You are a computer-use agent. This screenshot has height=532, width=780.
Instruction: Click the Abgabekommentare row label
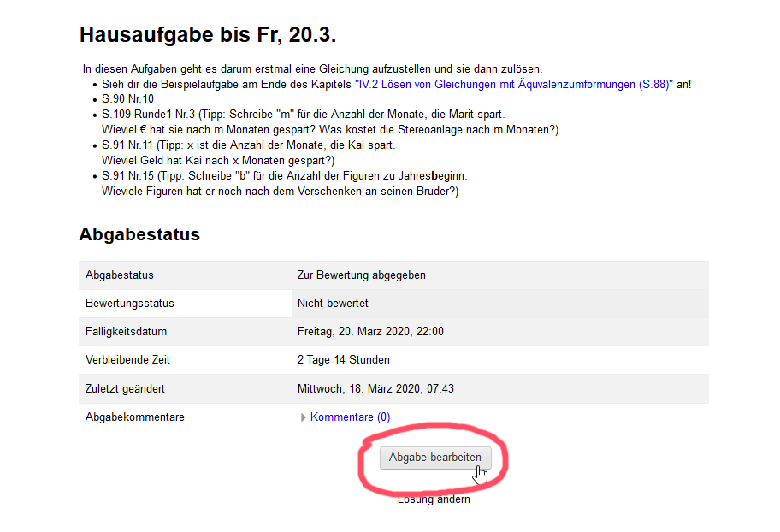pyautogui.click(x=134, y=417)
